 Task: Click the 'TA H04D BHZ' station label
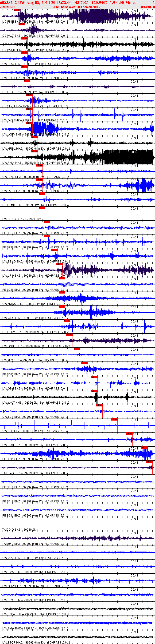point(12,473)
